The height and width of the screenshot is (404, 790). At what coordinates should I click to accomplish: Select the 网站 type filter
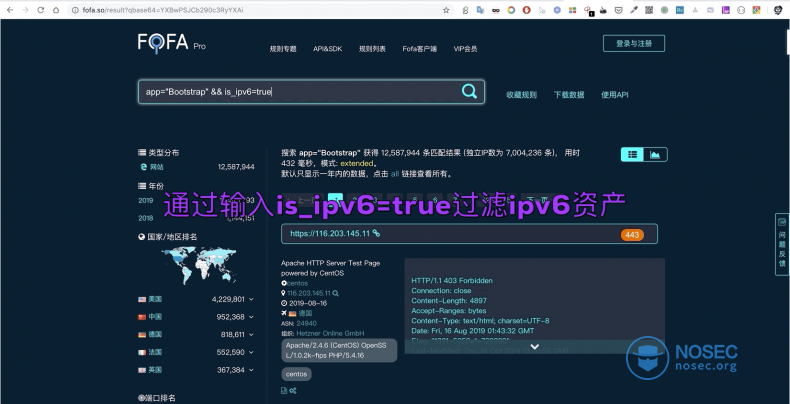(x=156, y=167)
